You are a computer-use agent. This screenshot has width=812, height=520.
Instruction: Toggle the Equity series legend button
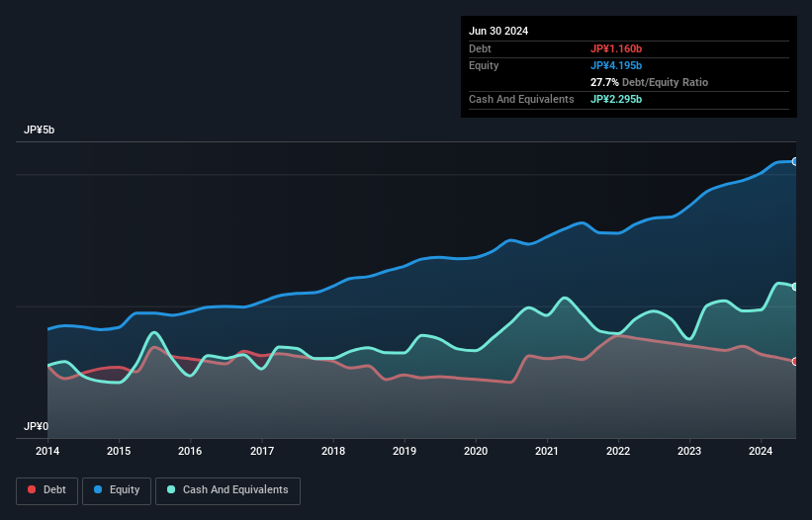pyautogui.click(x=117, y=490)
